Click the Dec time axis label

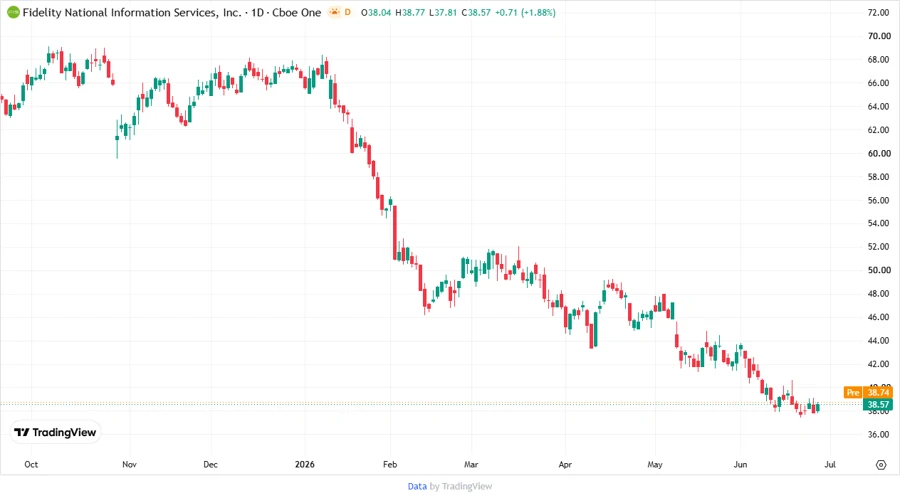coord(211,464)
